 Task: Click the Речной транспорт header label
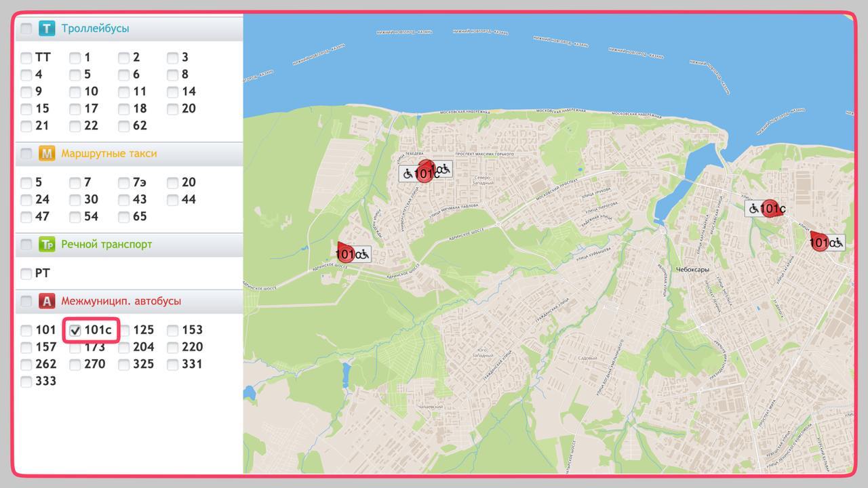click(106, 245)
